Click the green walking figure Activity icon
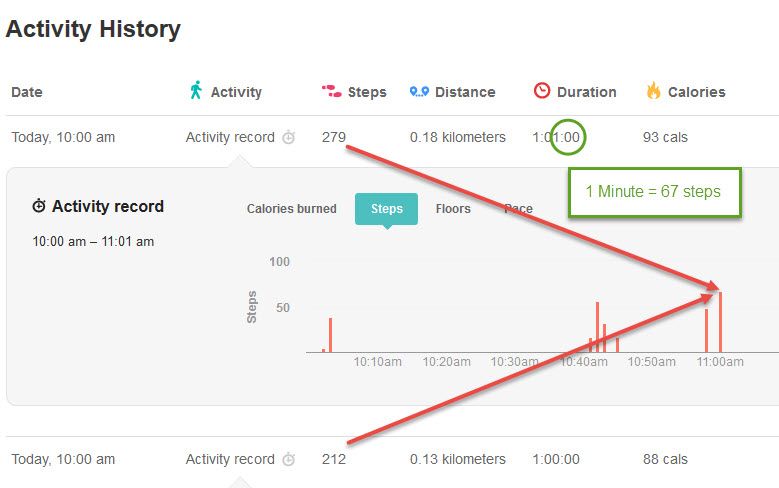 (196, 90)
